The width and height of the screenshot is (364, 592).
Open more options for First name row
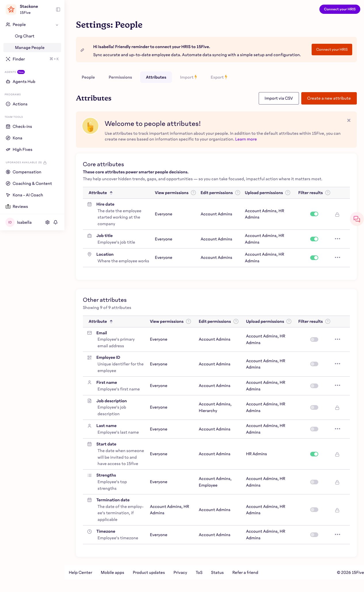coord(338,385)
